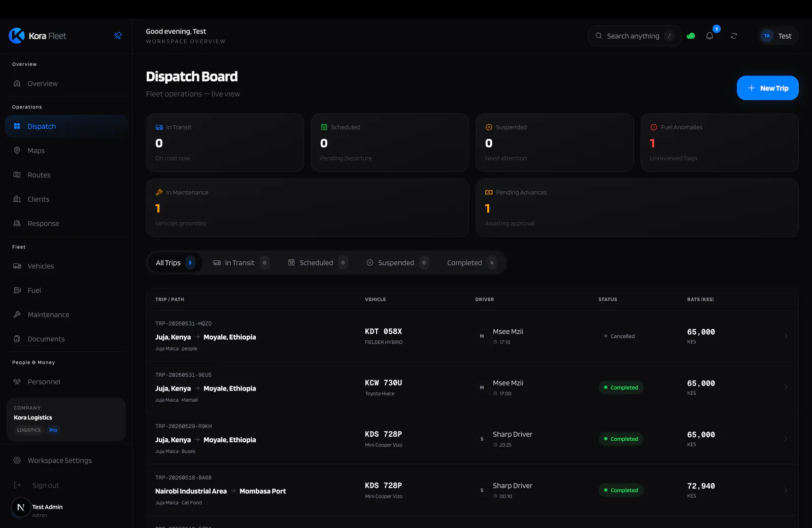Open the Scheduled stat card
The image size is (812, 528).
(x=390, y=143)
